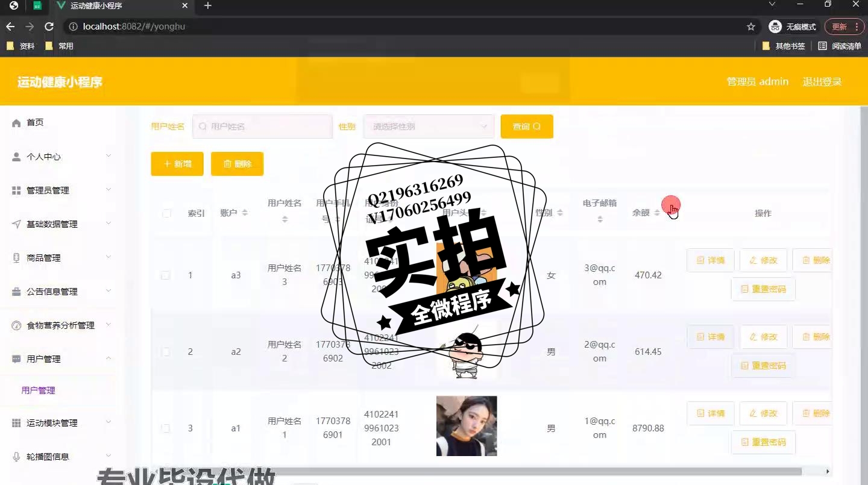Image resolution: width=868 pixels, height=485 pixels.
Task: Open the incognito mode indicator (无痕模式)
Action: (x=793, y=27)
